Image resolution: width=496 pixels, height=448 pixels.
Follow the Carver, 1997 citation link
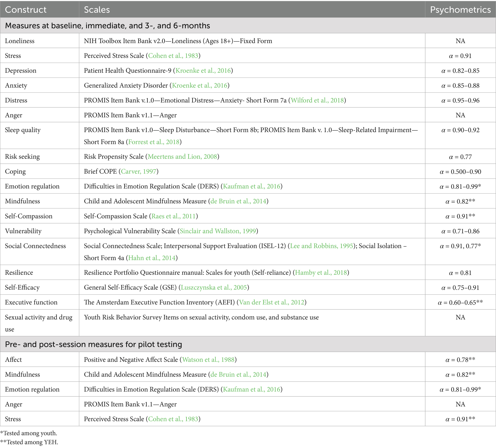139,171
